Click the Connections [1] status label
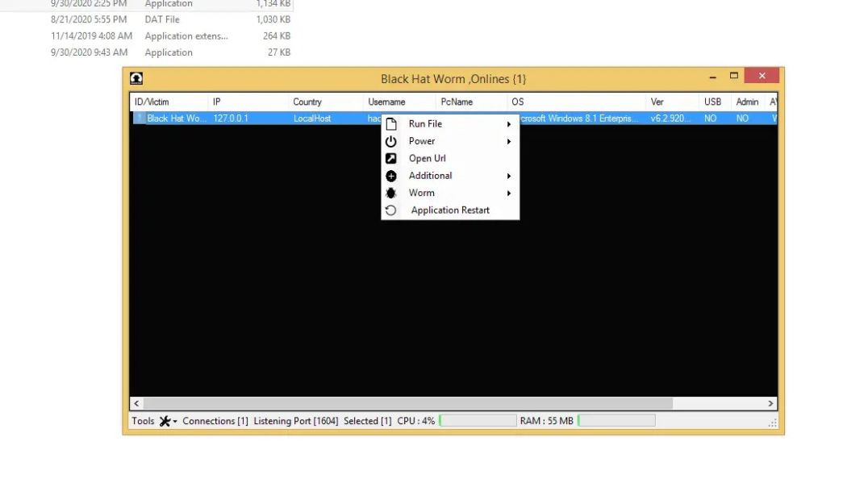Screen dimensions: 868x487 [215, 420]
